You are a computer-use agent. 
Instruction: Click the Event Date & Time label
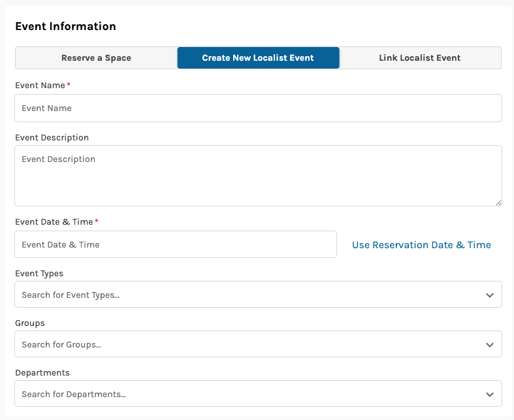pyautogui.click(x=54, y=222)
